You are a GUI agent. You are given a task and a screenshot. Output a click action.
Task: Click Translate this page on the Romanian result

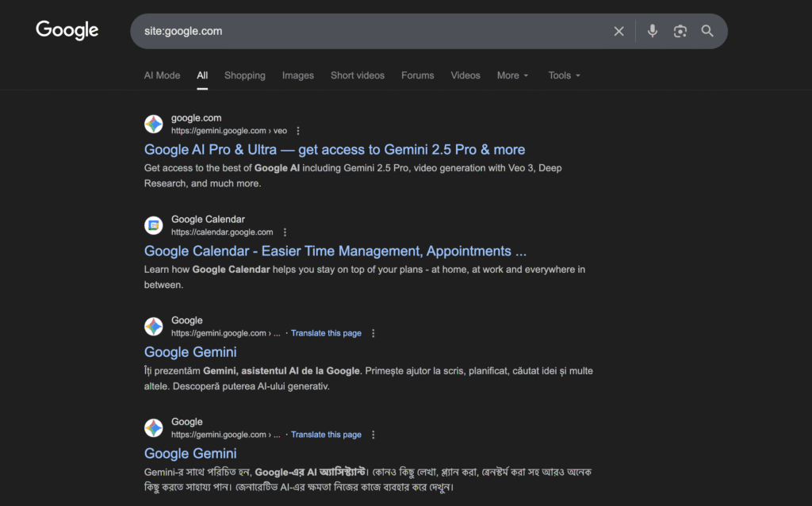(326, 333)
